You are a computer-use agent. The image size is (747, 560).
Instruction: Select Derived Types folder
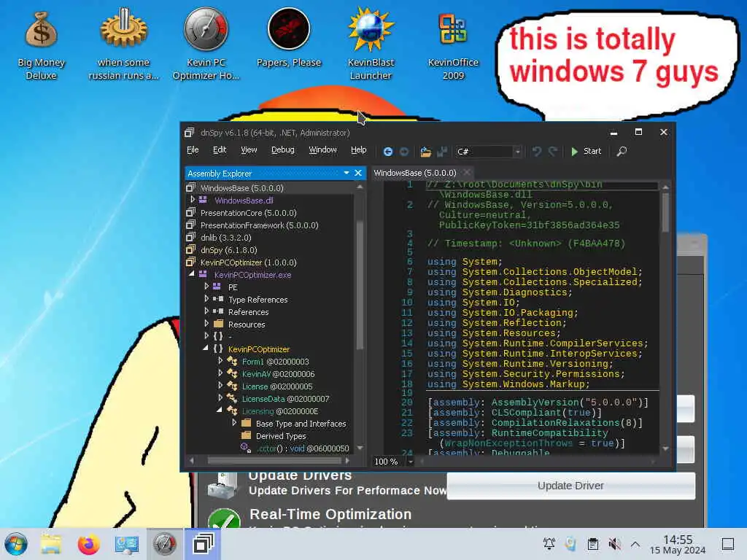(x=281, y=436)
